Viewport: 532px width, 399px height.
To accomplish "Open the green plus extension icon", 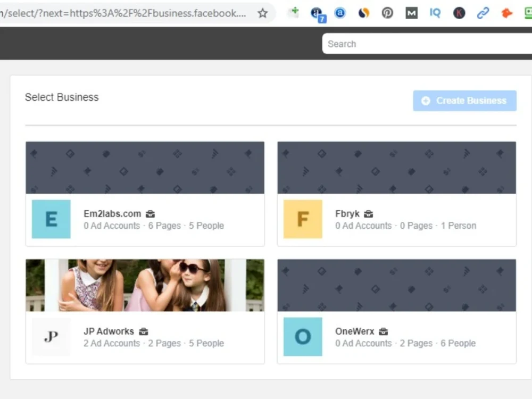I will tap(294, 13).
